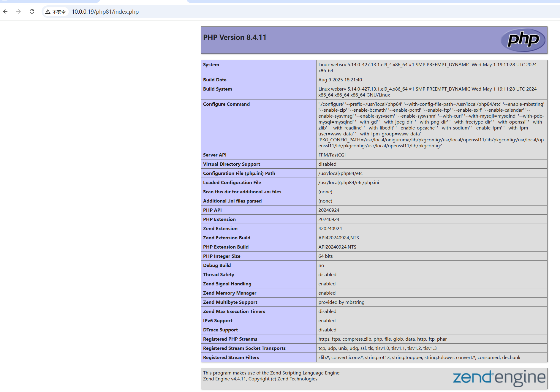Click the 'Build System' row label

click(x=218, y=89)
